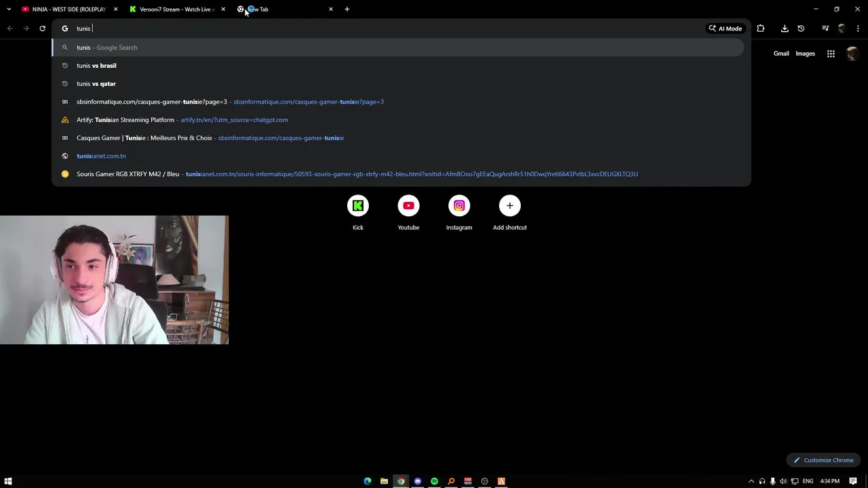Screen dimensions: 868x488
Task: Open File Explorer from taskbar
Action: [x=384, y=481]
